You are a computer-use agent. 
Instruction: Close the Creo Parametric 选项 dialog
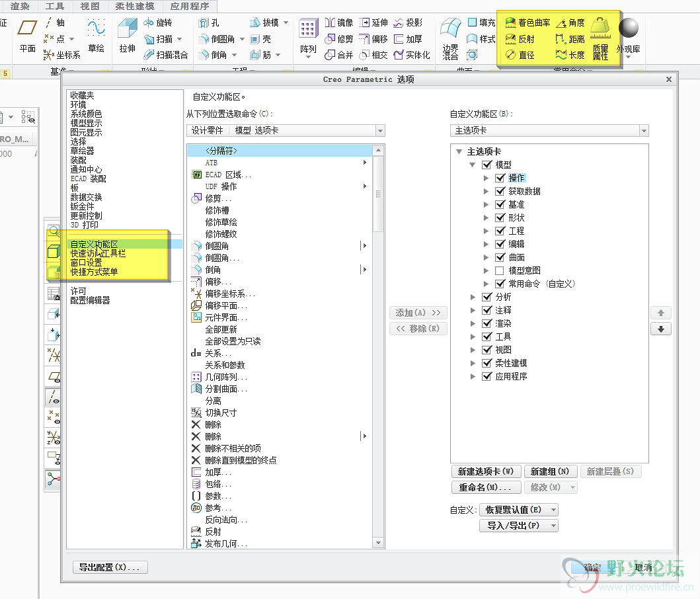(x=669, y=79)
